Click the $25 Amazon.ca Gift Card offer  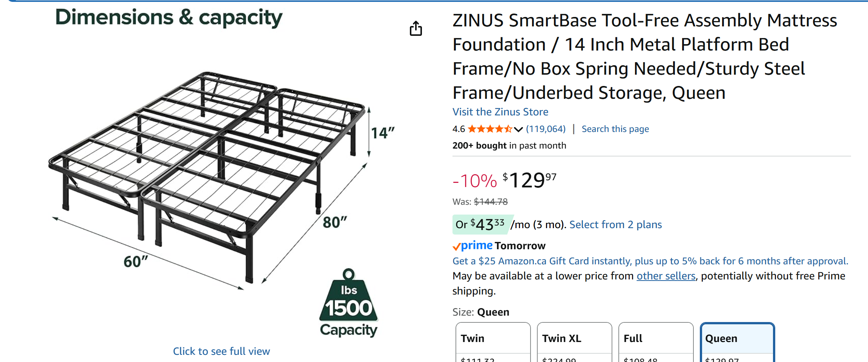coord(650,261)
